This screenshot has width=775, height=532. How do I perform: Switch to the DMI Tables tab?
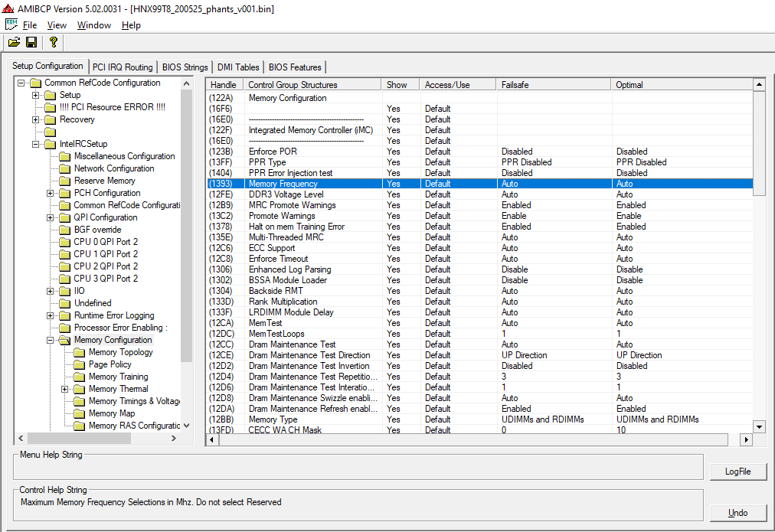click(238, 67)
